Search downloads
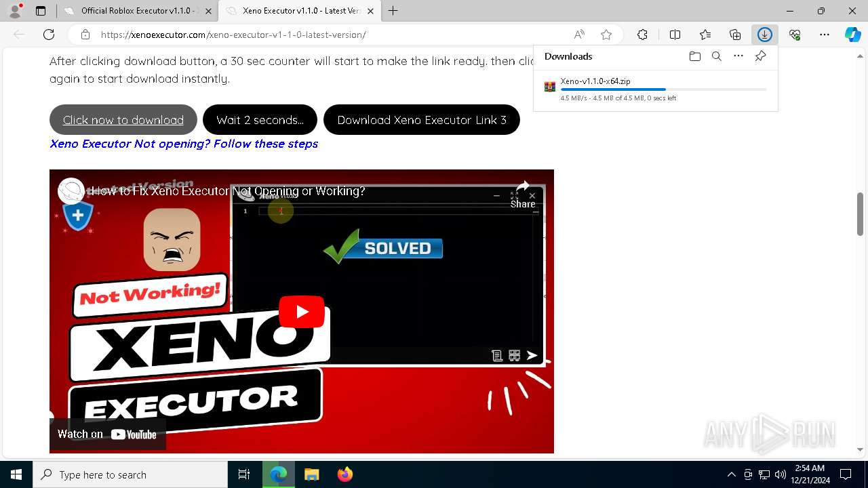This screenshot has height=488, width=868. (x=717, y=56)
